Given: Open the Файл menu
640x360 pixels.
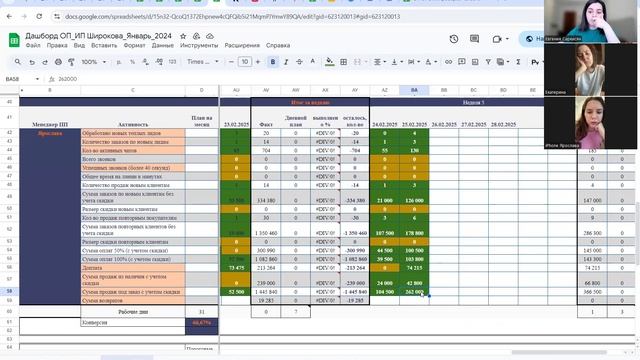Looking at the screenshot, I should coord(33,45).
